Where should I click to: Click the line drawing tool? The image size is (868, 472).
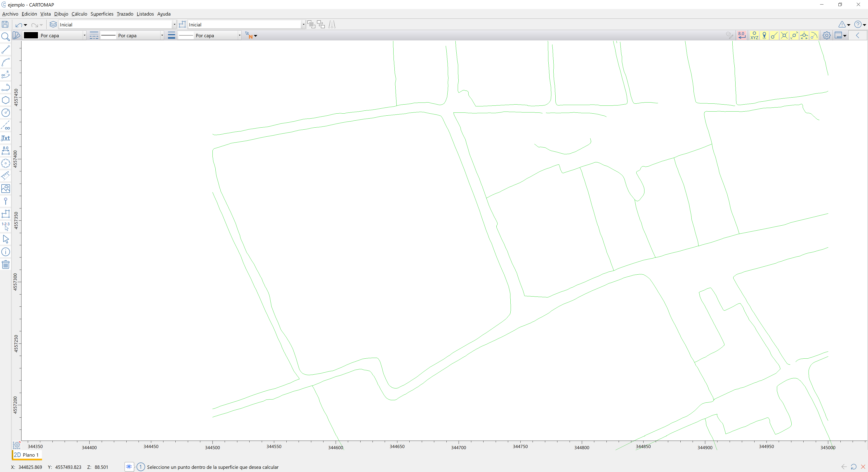click(x=5, y=49)
